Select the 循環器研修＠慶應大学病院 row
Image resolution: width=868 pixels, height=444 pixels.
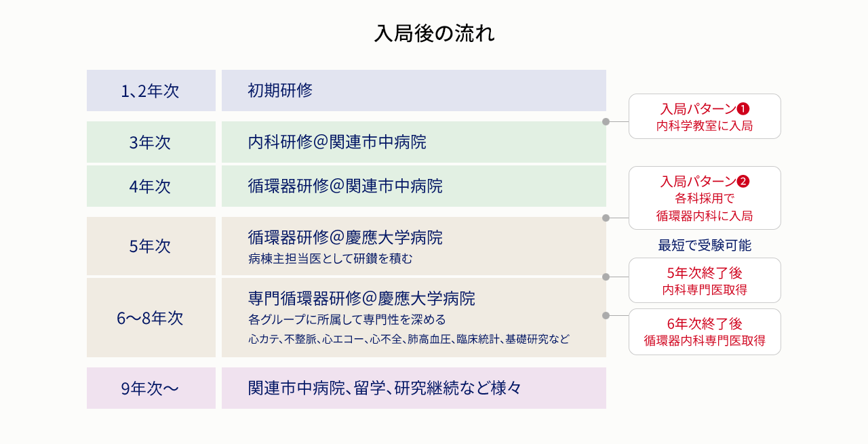point(414,245)
